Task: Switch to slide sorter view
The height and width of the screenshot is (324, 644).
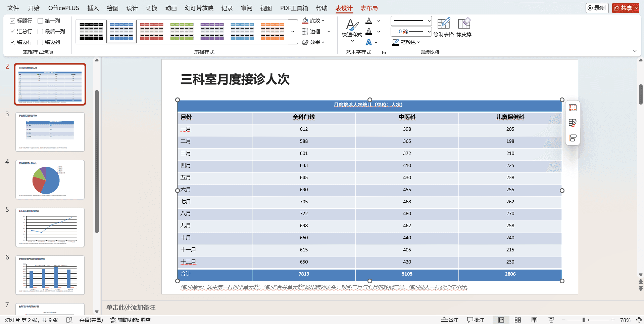Action: pos(518,320)
